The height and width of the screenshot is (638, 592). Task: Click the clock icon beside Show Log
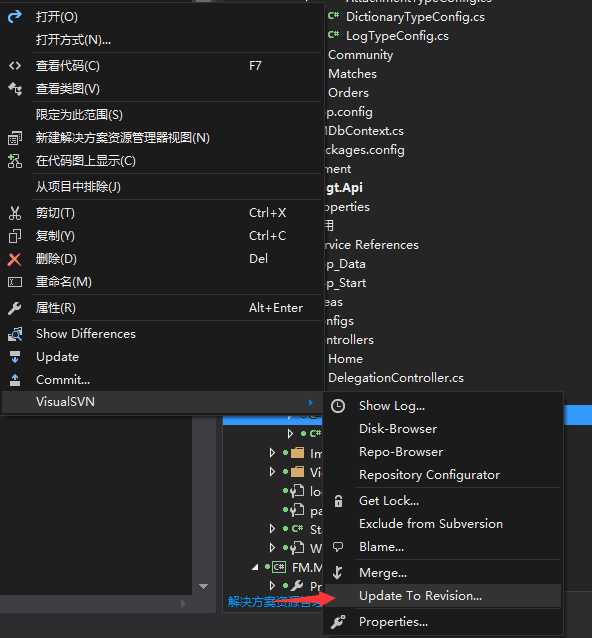click(x=338, y=406)
